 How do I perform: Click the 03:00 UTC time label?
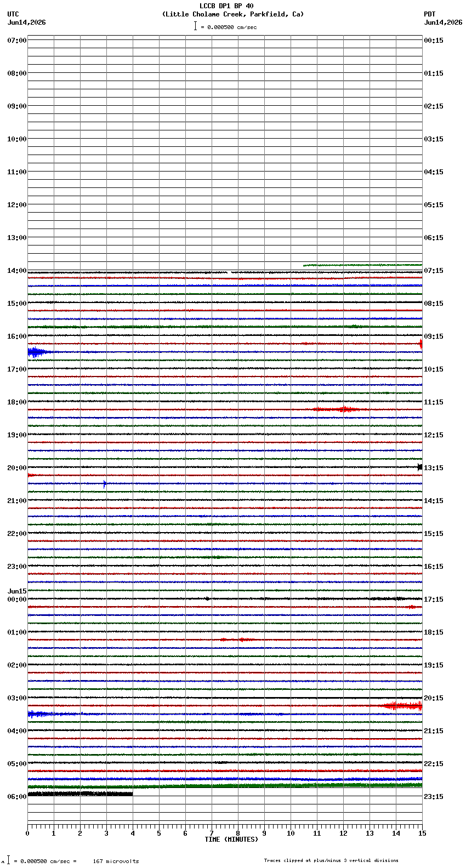click(17, 698)
